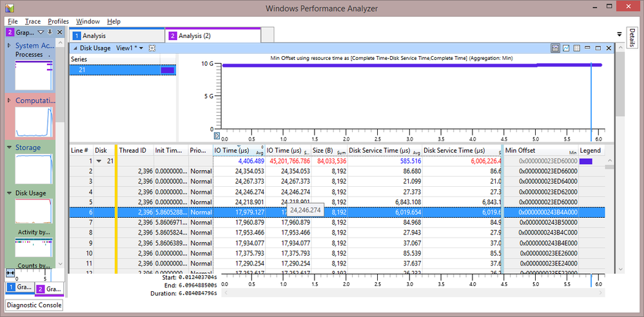Open the view editor icon beside View1

coord(152,48)
